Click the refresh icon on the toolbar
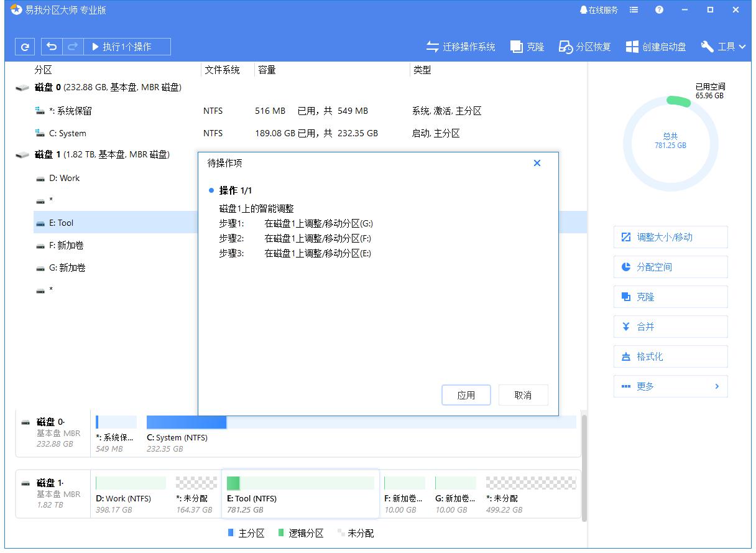Viewport: 756px width, 553px height. tap(24, 46)
